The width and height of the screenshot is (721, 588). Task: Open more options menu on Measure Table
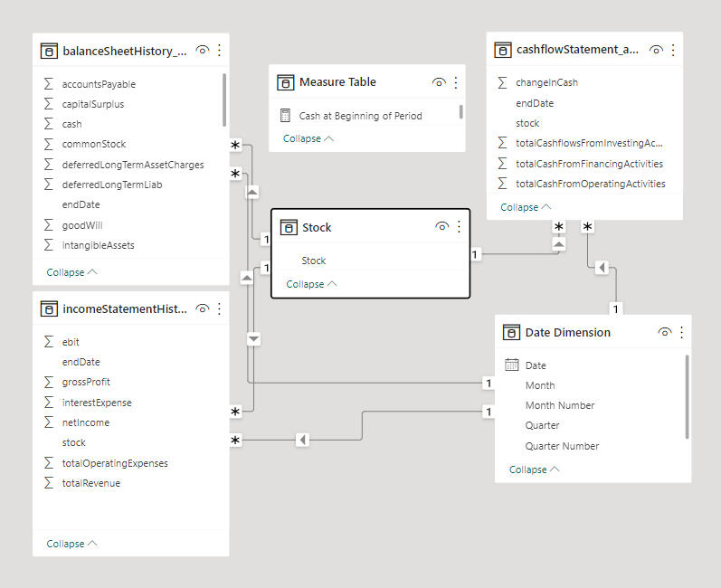click(456, 82)
